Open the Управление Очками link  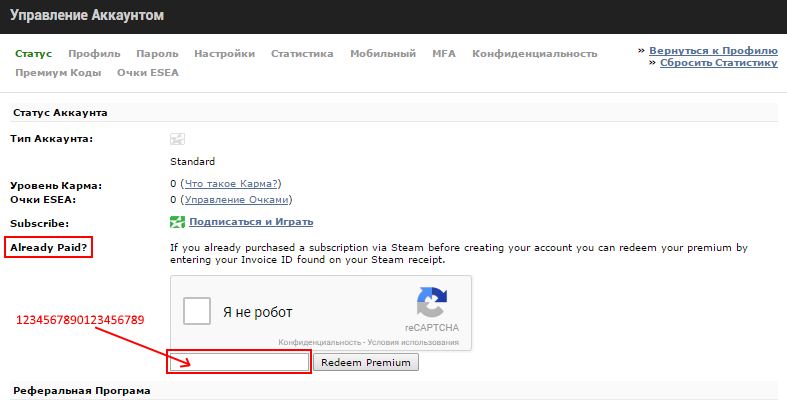(236, 200)
